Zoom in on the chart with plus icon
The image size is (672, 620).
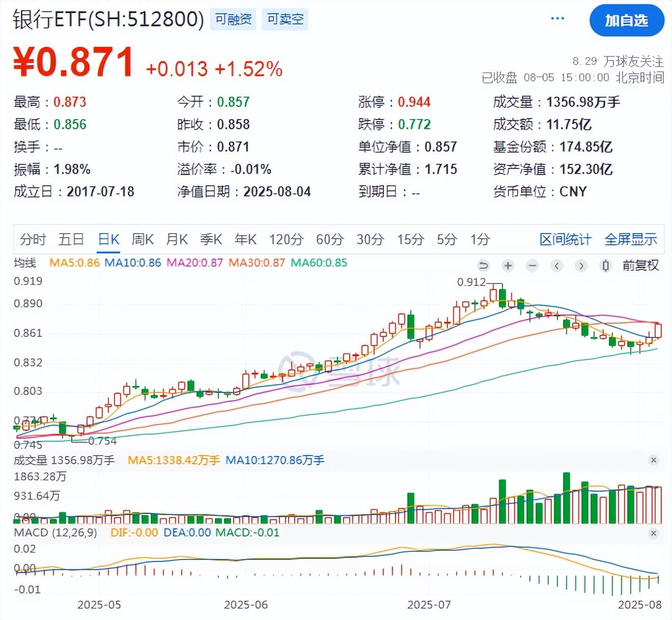508,266
